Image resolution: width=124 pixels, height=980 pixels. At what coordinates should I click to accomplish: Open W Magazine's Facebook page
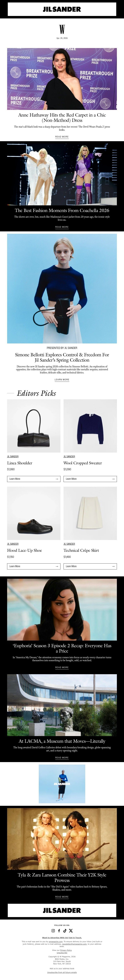[x=59, y=931]
